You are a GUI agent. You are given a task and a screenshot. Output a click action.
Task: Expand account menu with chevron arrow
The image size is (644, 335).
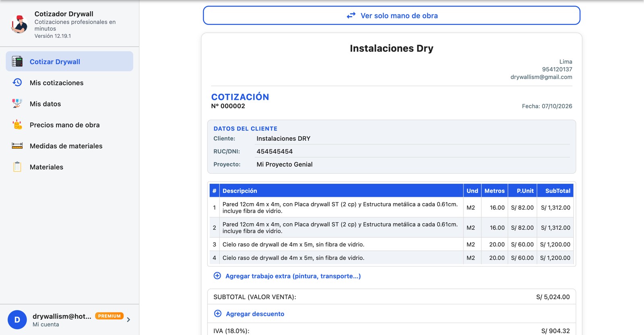click(128, 320)
